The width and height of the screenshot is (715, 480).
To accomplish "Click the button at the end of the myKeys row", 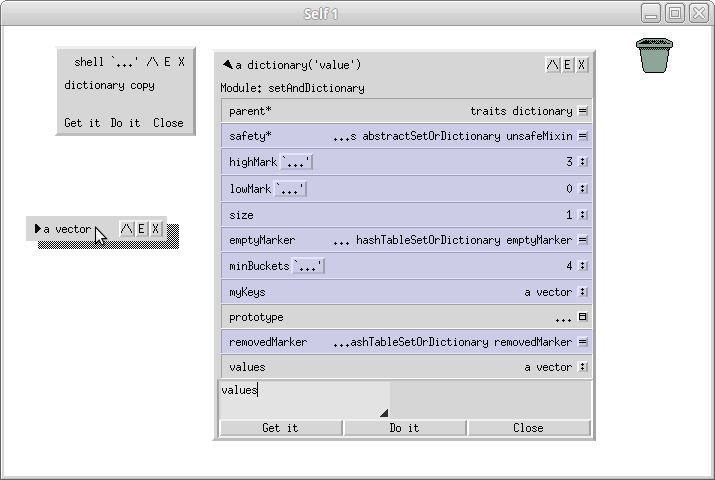I will (x=583, y=293).
